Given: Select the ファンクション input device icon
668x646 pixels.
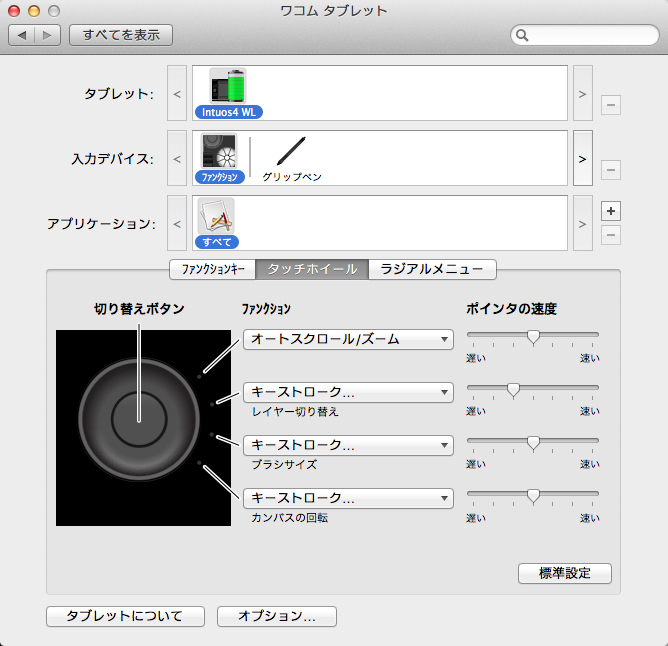Looking at the screenshot, I should [x=219, y=155].
